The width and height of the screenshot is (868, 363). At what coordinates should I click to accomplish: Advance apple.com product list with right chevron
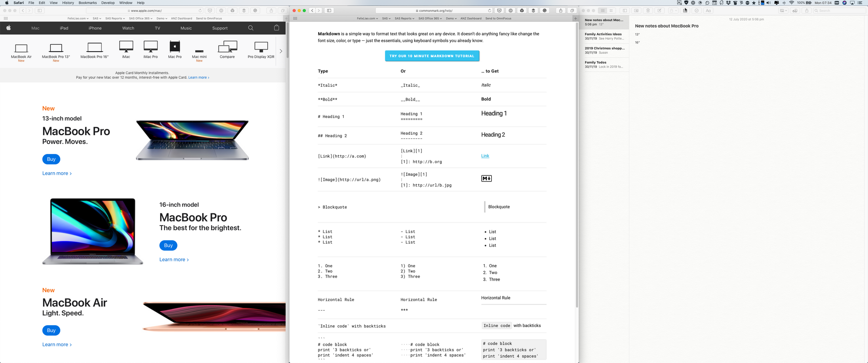tap(281, 51)
